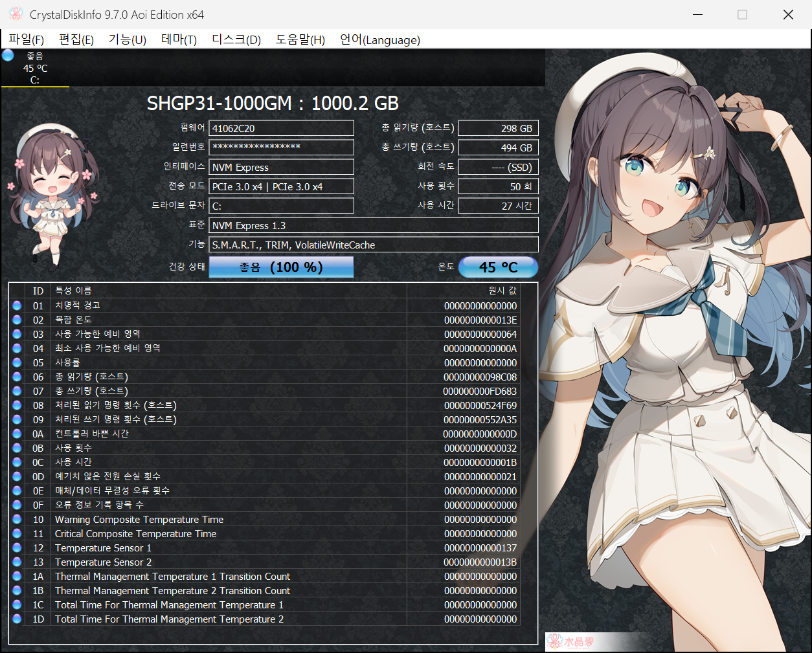Viewport: 812px width, 653px height.
Task: Click the features field with S.M.A.R.T., TRIM
Action: point(374,245)
